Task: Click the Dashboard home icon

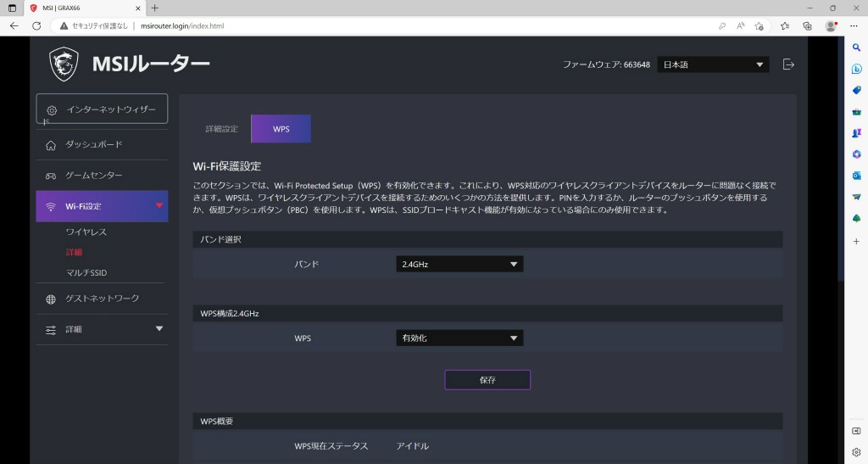Action: click(51, 145)
